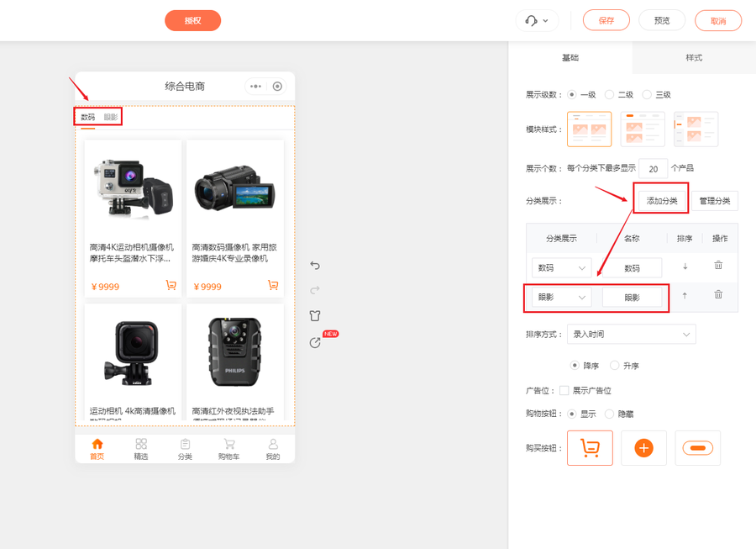This screenshot has height=549, width=756.
Task: Click the 保存 button
Action: [606, 20]
